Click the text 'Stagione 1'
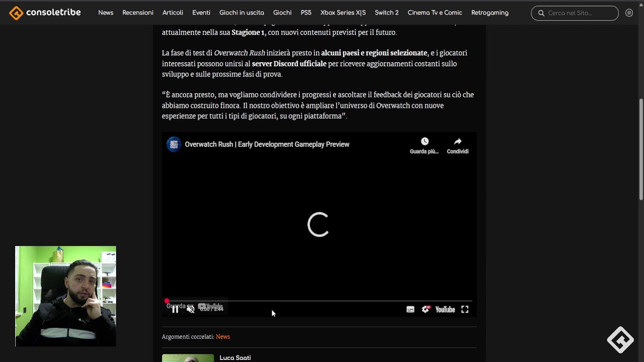Screen dimensions: 644x362 click(x=248, y=32)
